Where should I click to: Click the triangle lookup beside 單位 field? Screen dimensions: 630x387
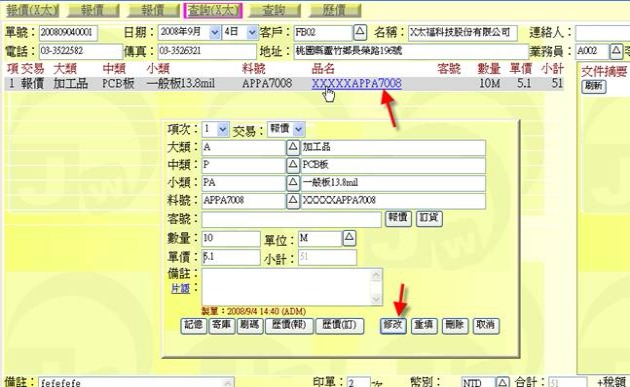(349, 238)
